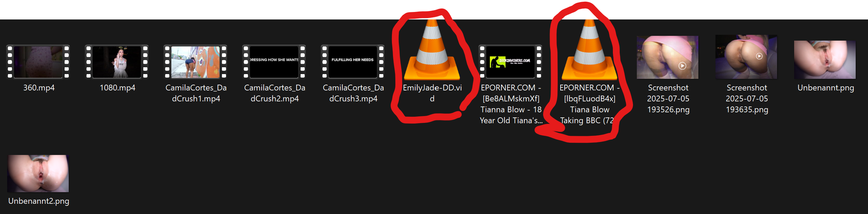The image size is (868, 214).
Task: Click the EmilyJade-DD.vid filename label
Action: [432, 93]
